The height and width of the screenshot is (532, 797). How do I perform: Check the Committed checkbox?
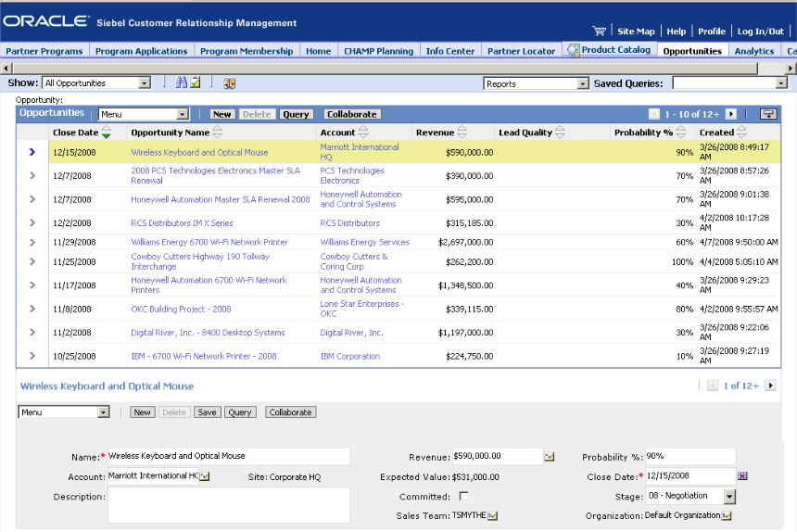click(463, 496)
